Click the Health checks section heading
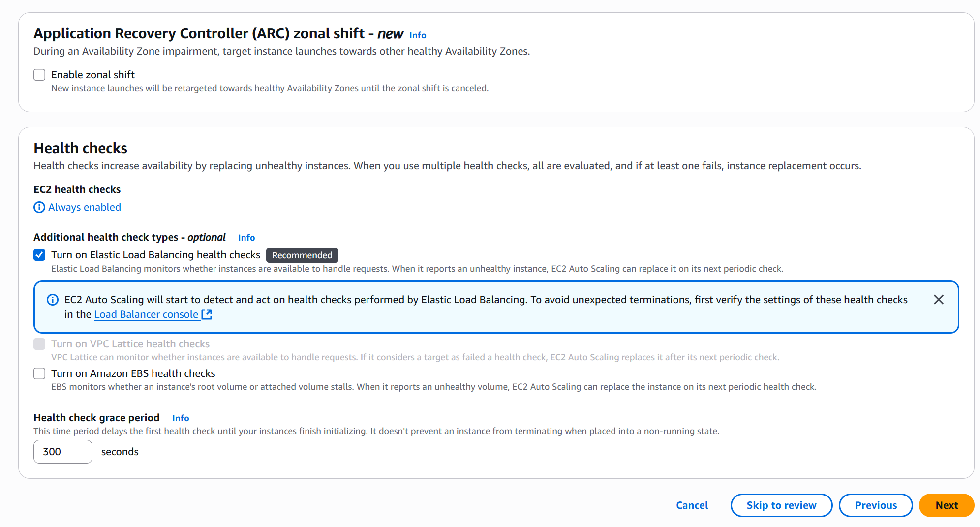Image resolution: width=980 pixels, height=527 pixels. click(x=81, y=148)
